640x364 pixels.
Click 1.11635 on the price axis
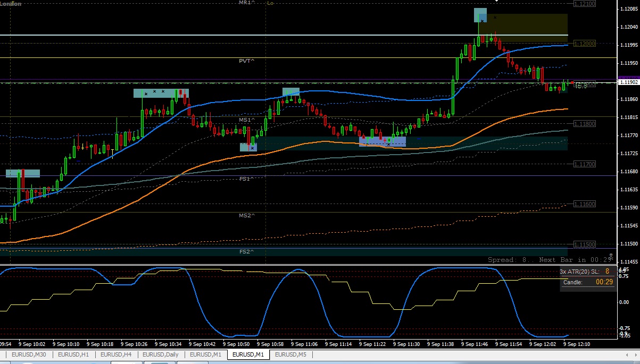[629, 190]
